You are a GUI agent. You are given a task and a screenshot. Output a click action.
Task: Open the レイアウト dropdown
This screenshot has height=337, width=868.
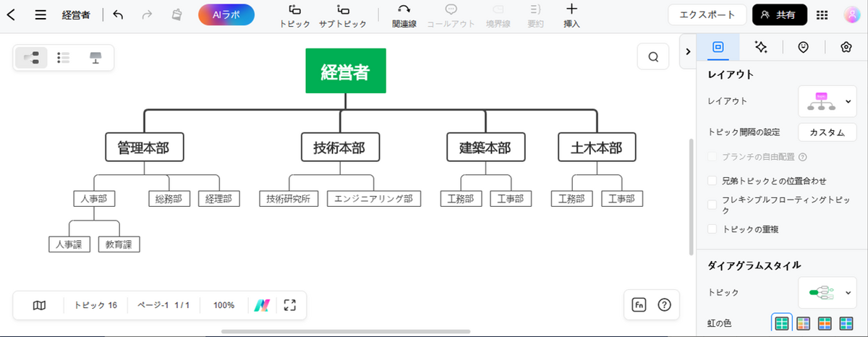pos(827,101)
